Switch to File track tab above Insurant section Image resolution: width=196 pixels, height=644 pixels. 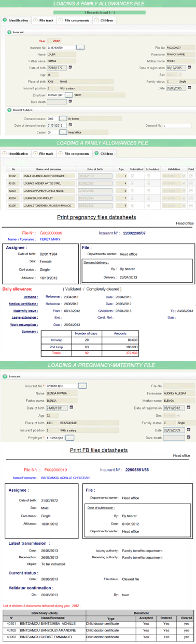[x=43, y=20]
